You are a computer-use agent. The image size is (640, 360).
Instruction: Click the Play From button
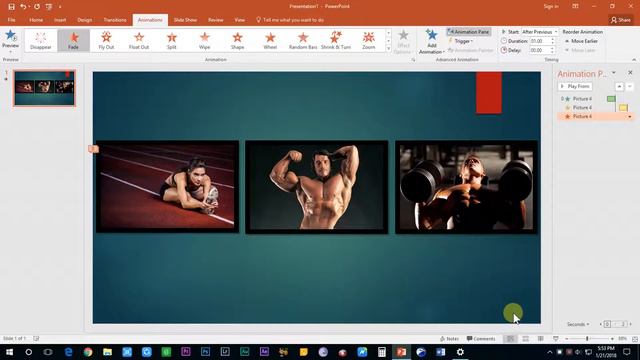click(575, 87)
